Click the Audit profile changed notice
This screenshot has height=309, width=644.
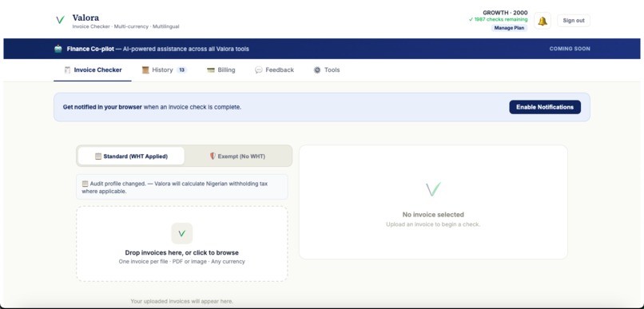point(182,187)
